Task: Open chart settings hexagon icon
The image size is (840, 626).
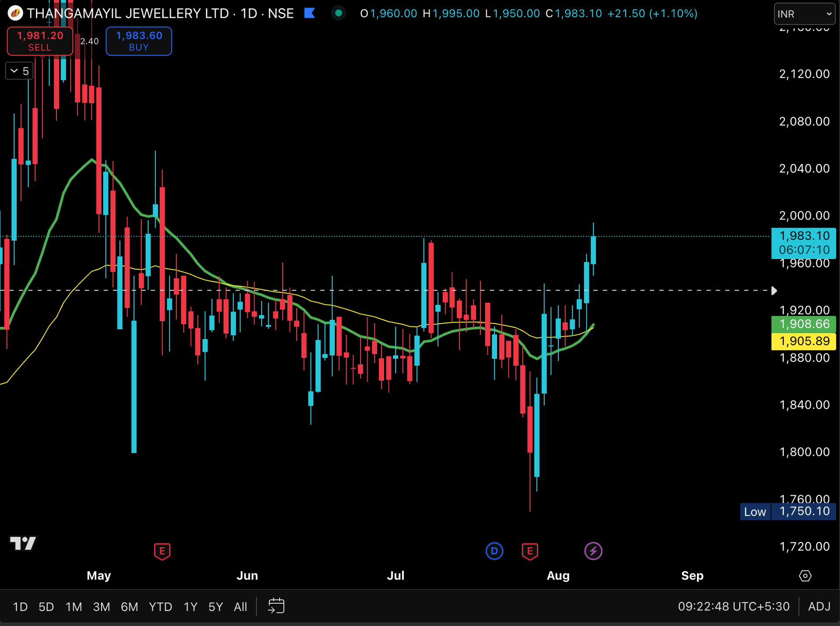Action: point(805,576)
